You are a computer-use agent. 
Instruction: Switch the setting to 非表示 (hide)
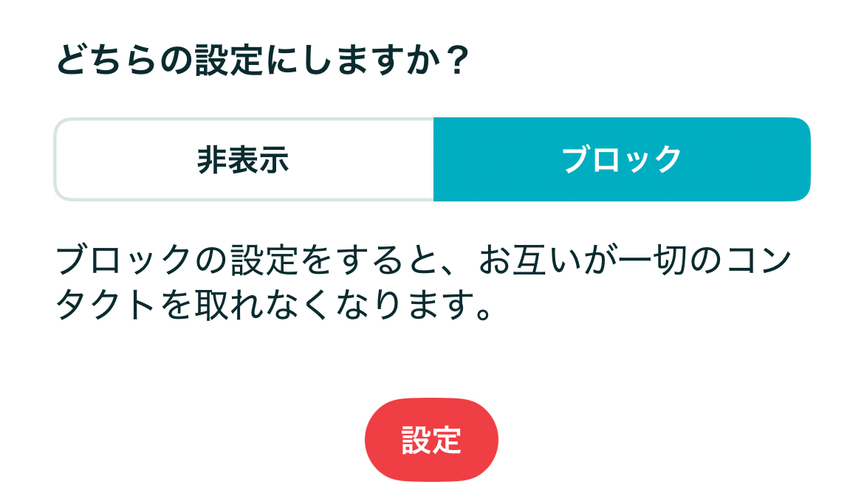[x=244, y=159]
